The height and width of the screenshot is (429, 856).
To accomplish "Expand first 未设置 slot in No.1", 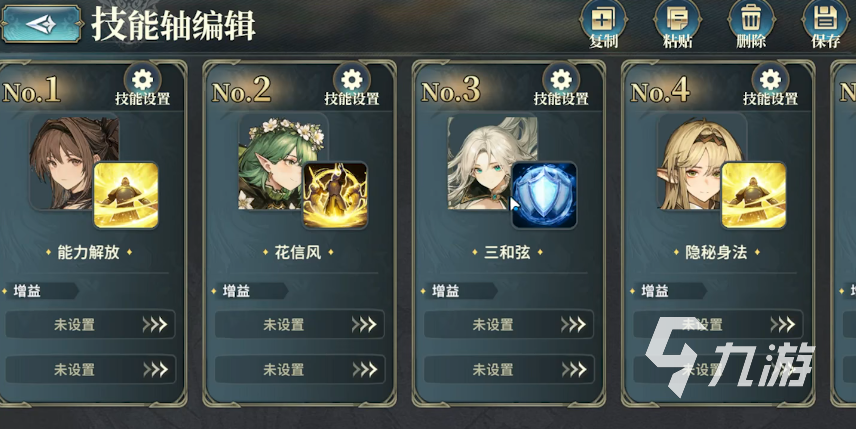I will point(90,325).
